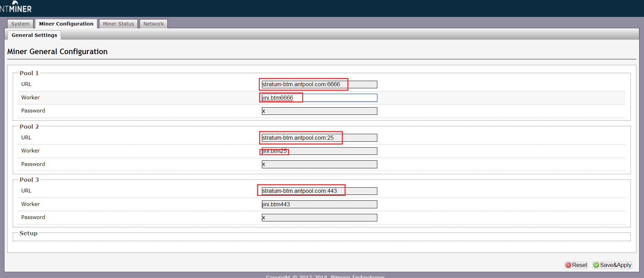Screen dimensions: 644x278
Task: Click the red Reset icon
Action: click(569, 265)
